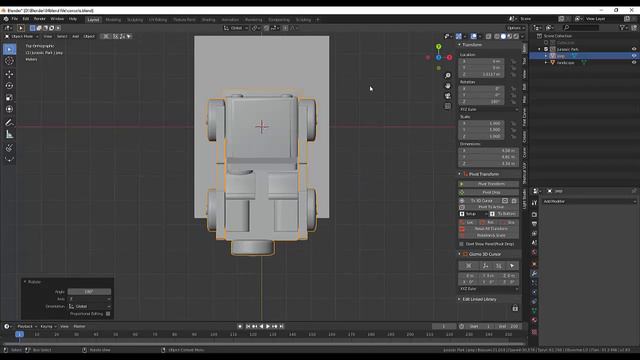The image size is (640, 360).
Task: Lock the X location value
Action: click(x=513, y=61)
